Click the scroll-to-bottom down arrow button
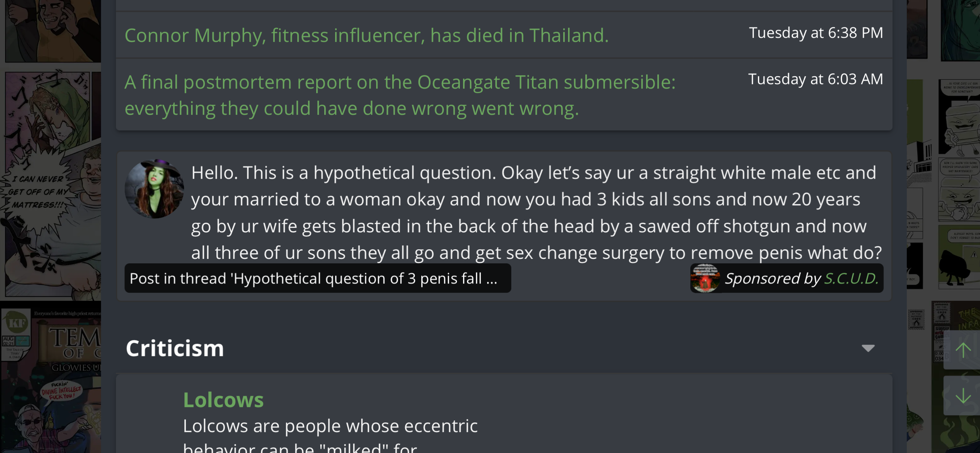 tap(963, 396)
